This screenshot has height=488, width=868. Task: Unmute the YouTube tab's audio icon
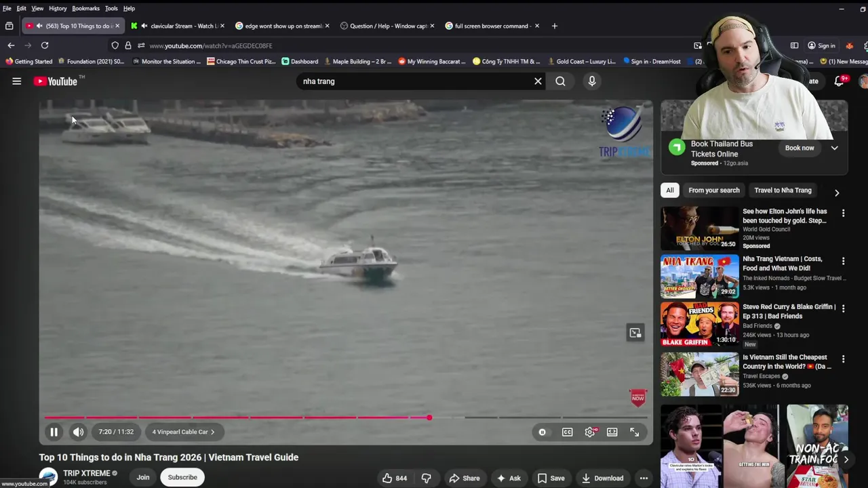coord(39,26)
